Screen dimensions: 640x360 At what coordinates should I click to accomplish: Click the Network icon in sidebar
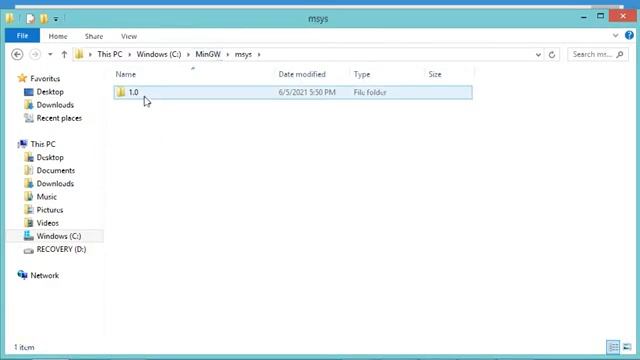coord(22,275)
